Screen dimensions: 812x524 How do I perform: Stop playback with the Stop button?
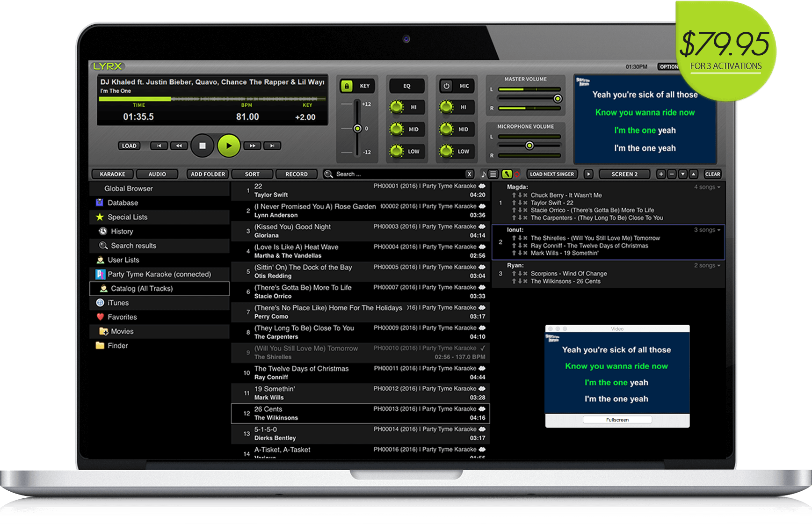click(203, 146)
